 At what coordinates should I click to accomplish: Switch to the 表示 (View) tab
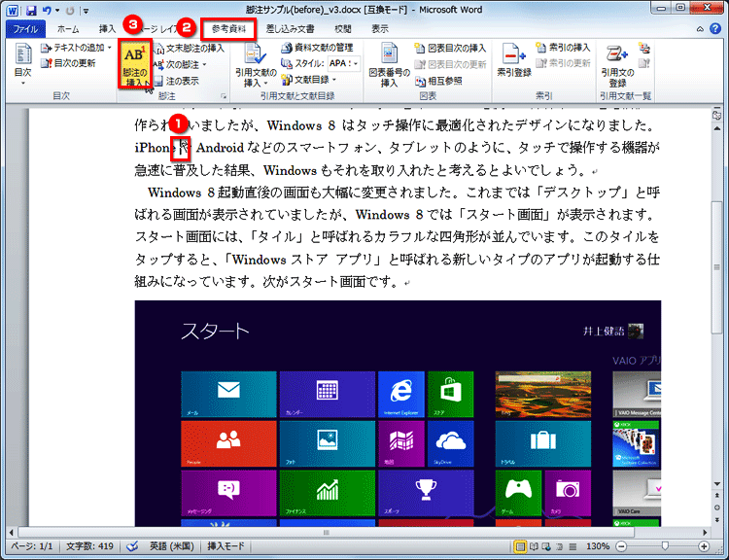(380, 29)
